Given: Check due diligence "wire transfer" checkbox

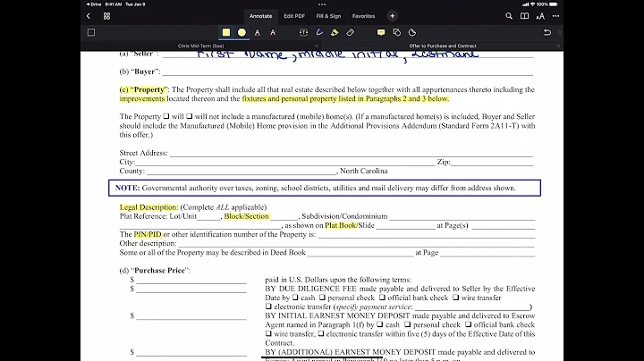Looking at the screenshot, I should 456,298.
